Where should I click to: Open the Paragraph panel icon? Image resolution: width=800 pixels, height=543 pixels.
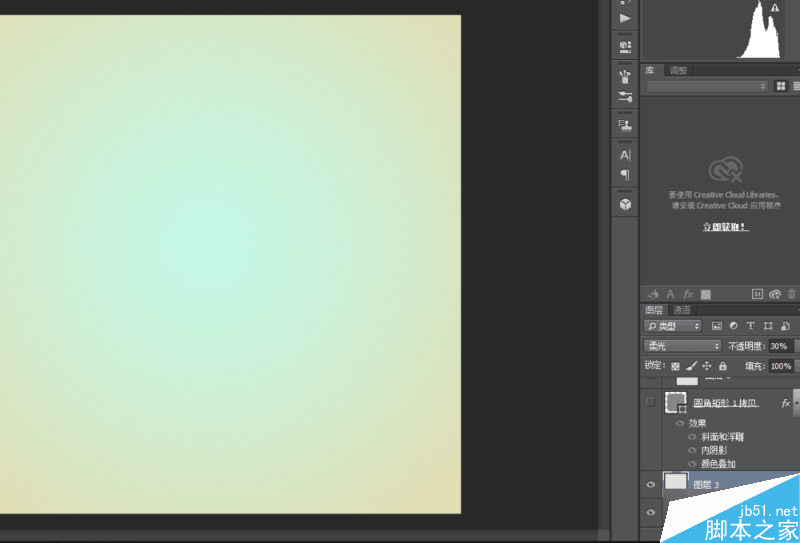point(625,175)
